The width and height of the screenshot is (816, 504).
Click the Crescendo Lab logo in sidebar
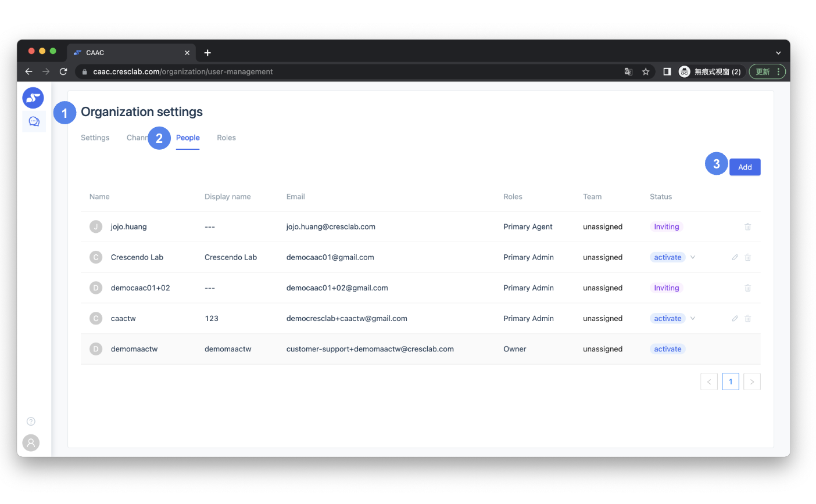pos(33,98)
